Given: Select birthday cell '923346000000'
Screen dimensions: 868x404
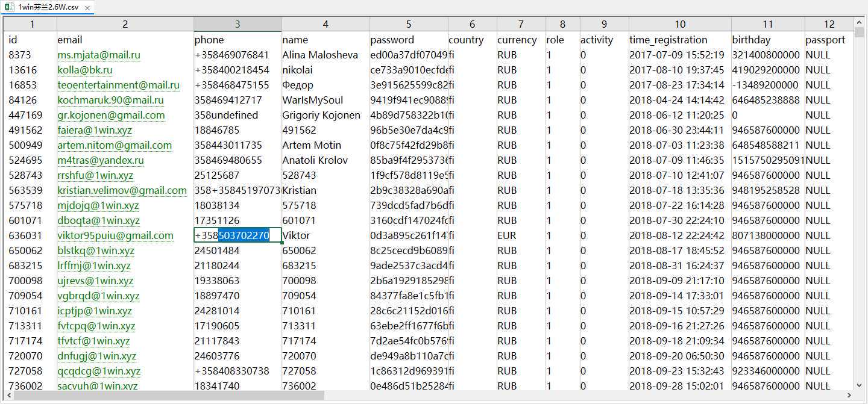Looking at the screenshot, I should [x=768, y=371].
